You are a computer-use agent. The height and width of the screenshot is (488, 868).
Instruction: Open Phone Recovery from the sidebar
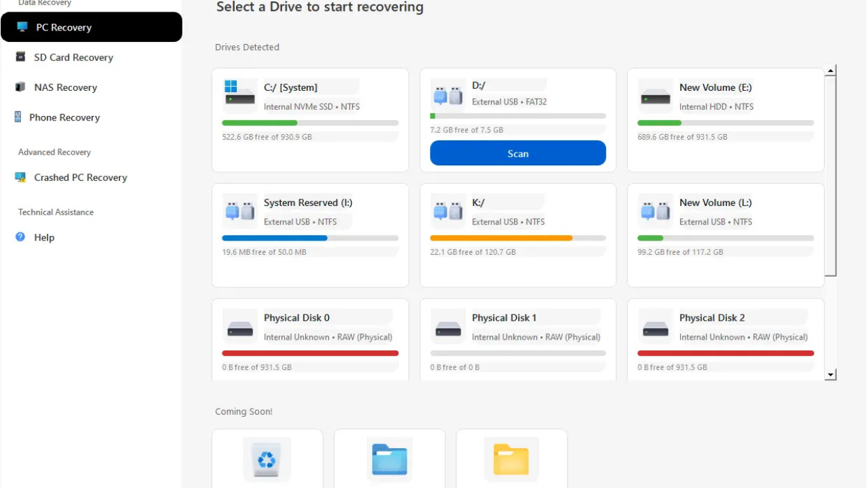coord(64,117)
